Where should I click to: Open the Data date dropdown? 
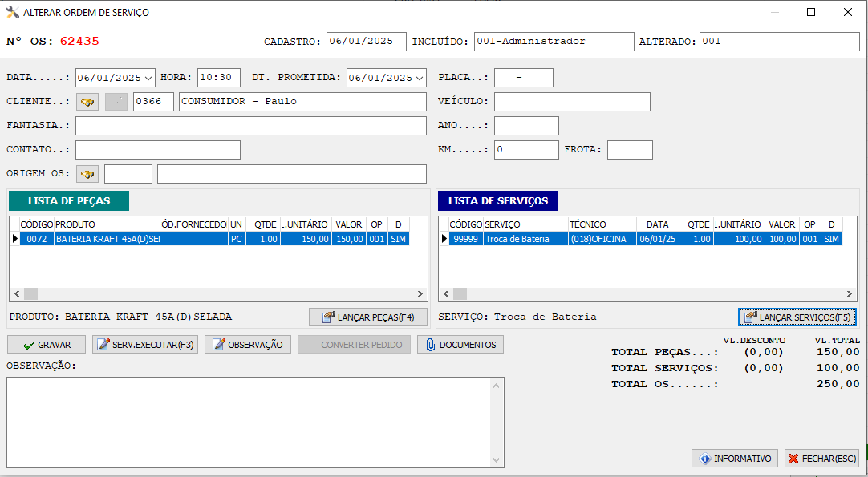click(x=148, y=78)
